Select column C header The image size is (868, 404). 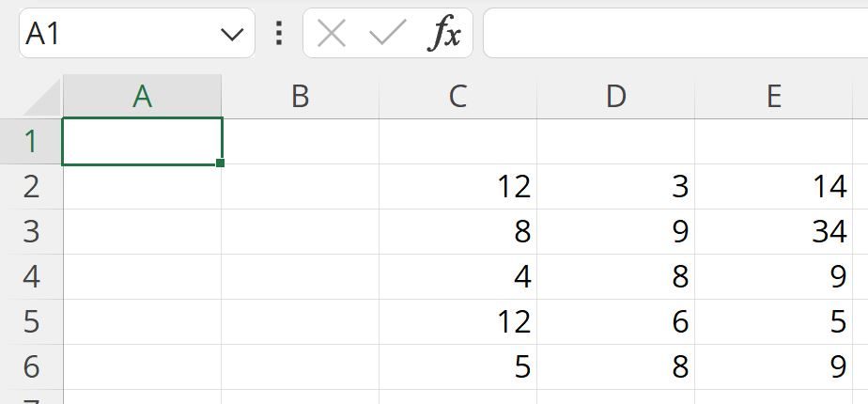pyautogui.click(x=457, y=97)
